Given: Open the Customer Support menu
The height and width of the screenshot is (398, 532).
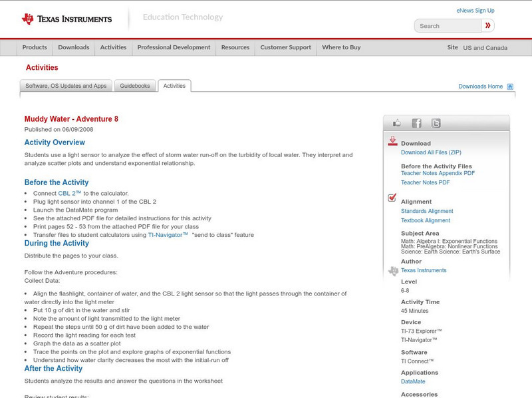Looking at the screenshot, I should click(286, 47).
